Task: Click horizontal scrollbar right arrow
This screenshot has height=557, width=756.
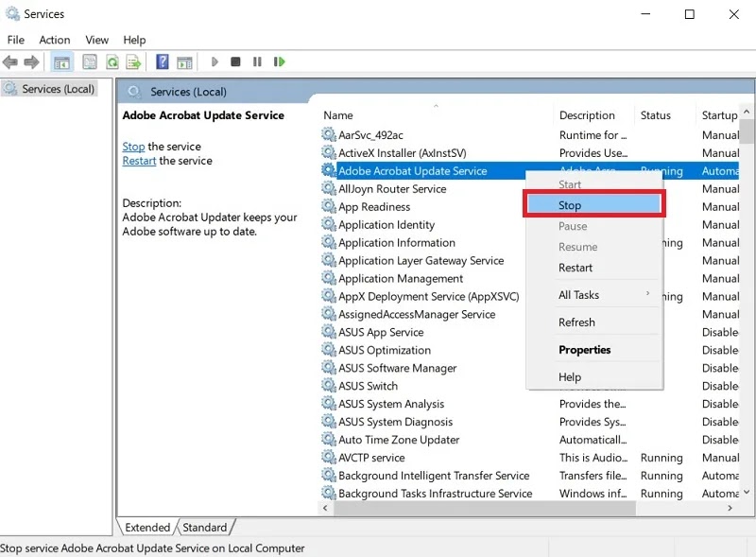Action: pos(730,508)
